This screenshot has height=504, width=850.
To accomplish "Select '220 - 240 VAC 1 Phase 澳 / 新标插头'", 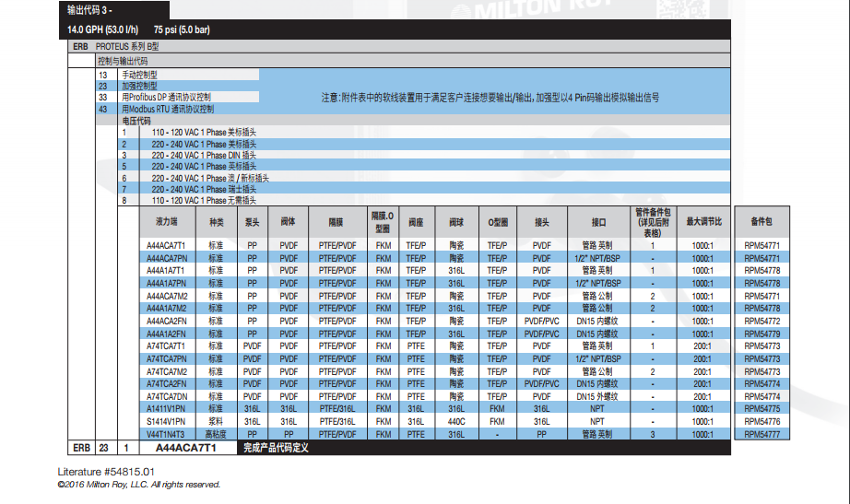I will pyautogui.click(x=210, y=179).
